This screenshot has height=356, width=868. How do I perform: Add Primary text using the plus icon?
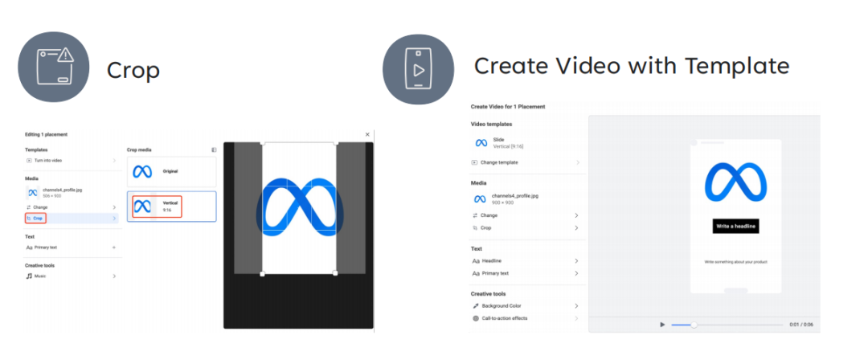[114, 248]
